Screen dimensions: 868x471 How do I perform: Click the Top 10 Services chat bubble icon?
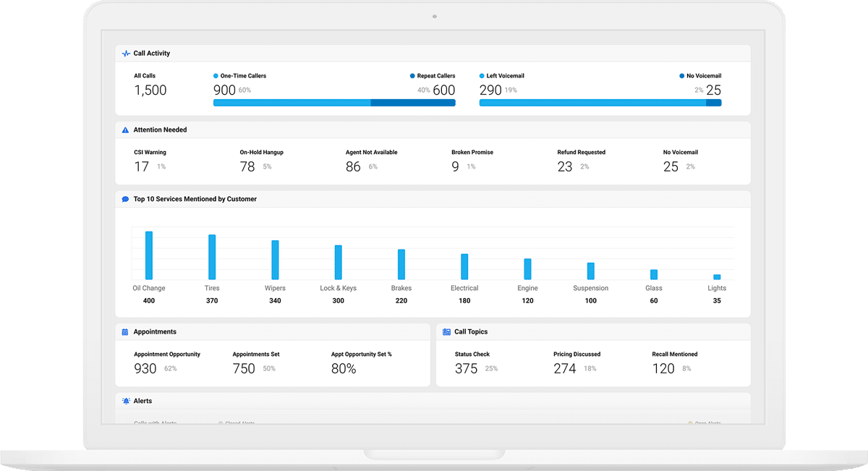126,199
